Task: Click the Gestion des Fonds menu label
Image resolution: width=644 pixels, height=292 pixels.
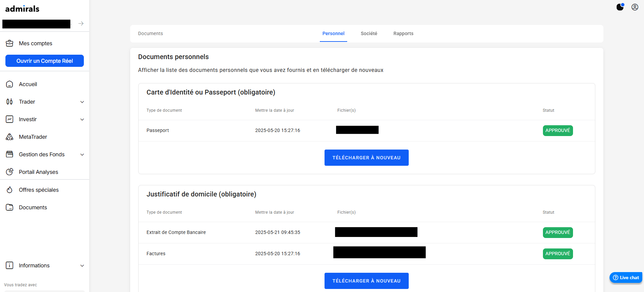Action: point(42,154)
